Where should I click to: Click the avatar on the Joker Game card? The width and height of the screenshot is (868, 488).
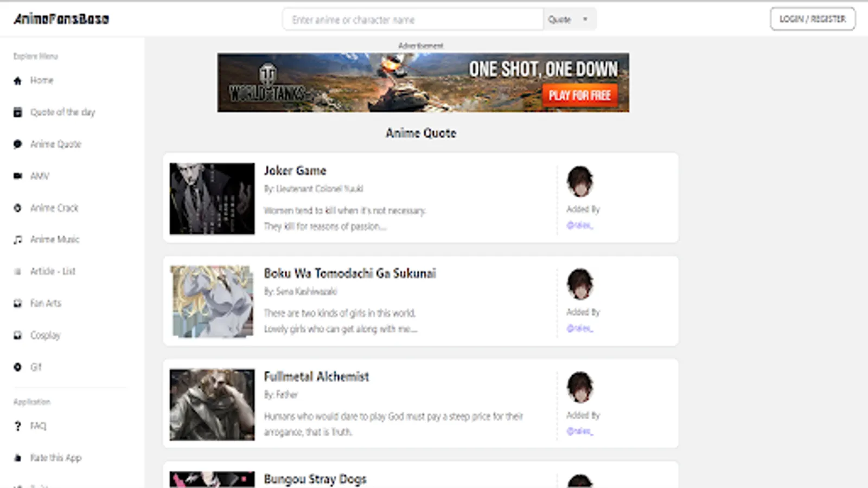(x=579, y=181)
